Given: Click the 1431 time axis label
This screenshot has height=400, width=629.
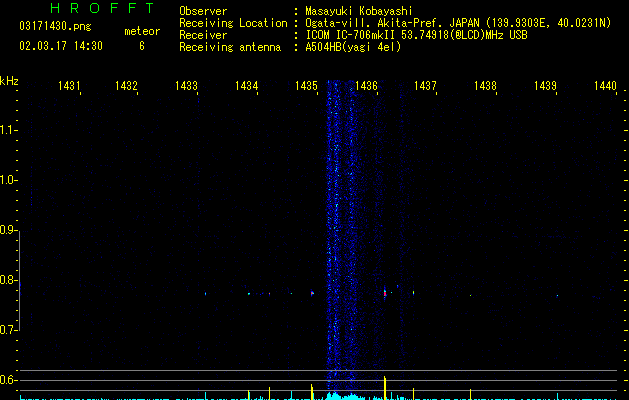Looking at the screenshot, I should pyautogui.click(x=69, y=86).
